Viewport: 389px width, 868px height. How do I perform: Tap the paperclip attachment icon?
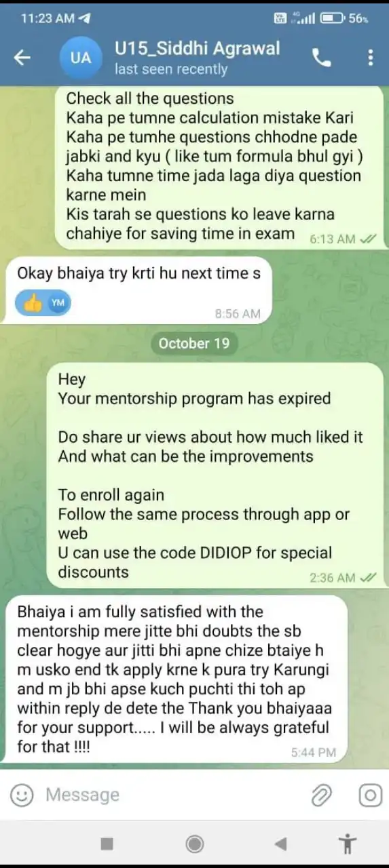tap(321, 795)
